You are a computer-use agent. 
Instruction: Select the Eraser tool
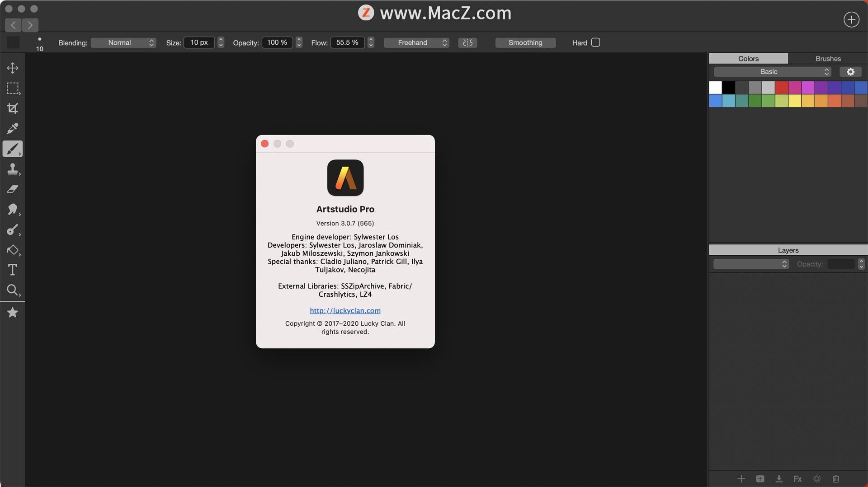tap(13, 189)
